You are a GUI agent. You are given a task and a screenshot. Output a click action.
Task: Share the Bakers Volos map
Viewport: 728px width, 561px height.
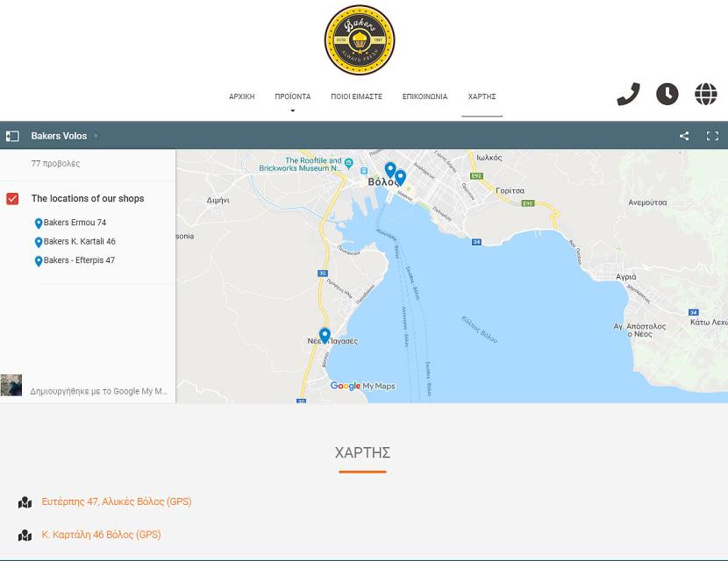[684, 136]
